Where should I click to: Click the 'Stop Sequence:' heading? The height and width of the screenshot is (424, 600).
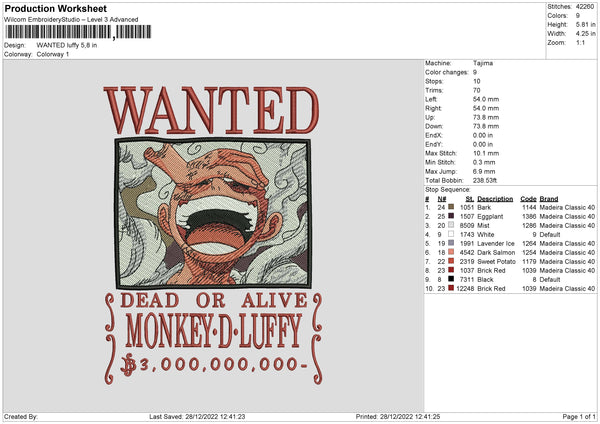tap(448, 189)
